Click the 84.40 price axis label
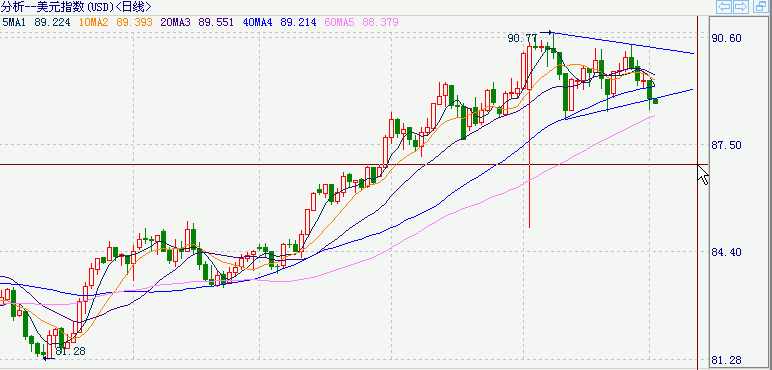Image resolution: width=772 pixels, height=370 pixels. coord(727,252)
